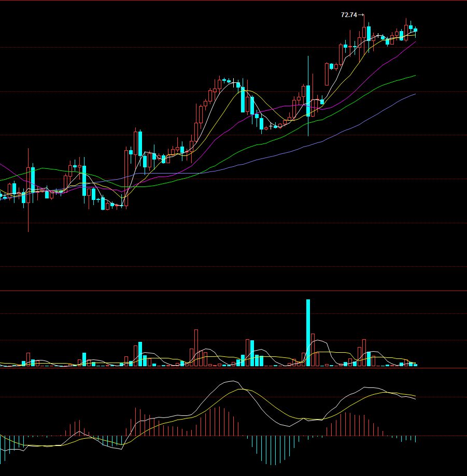Click right end of blue-purple moving average line
Image resolution: width=467 pixels, height=476 pixels.
click(415, 94)
